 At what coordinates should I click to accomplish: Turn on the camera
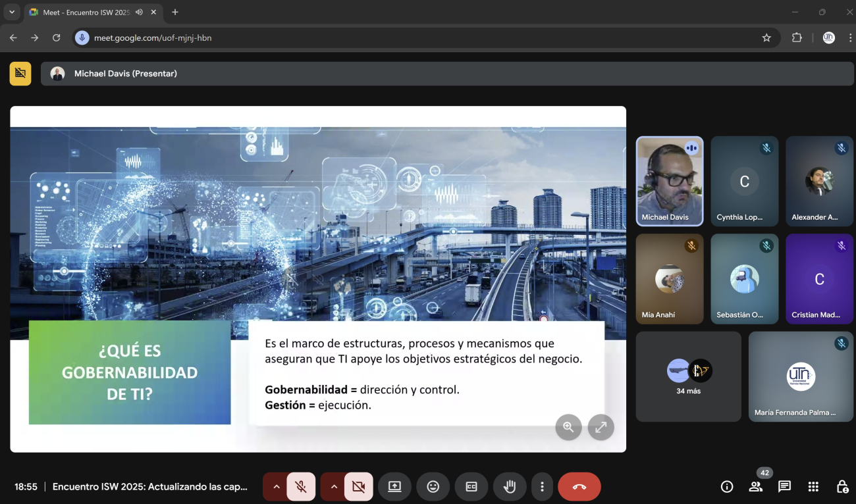click(358, 487)
